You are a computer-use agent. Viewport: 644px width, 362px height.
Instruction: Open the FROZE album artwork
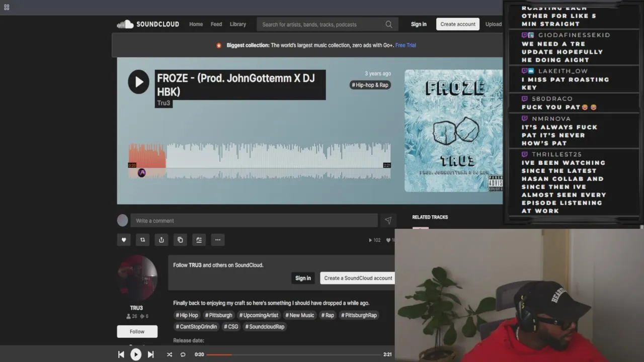(x=453, y=131)
